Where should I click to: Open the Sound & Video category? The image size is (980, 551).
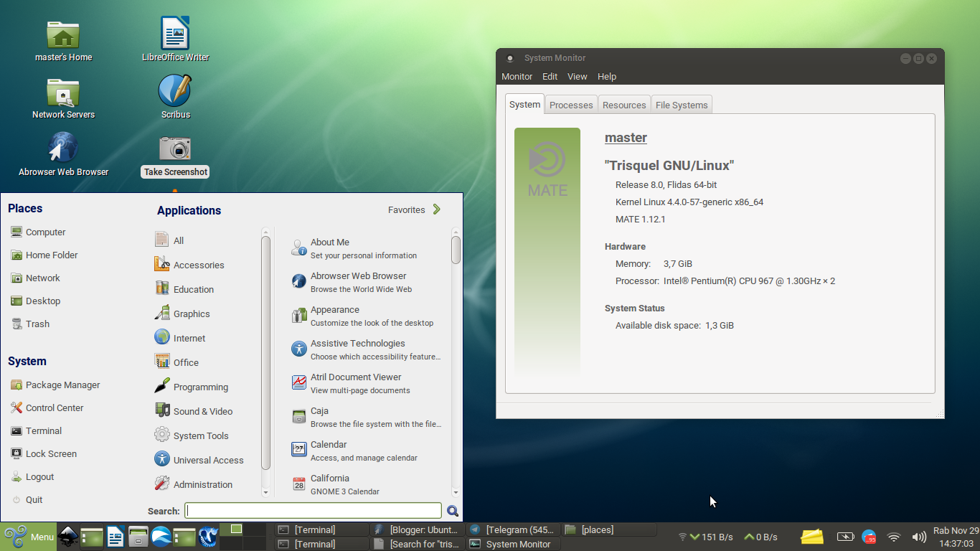[x=206, y=411]
